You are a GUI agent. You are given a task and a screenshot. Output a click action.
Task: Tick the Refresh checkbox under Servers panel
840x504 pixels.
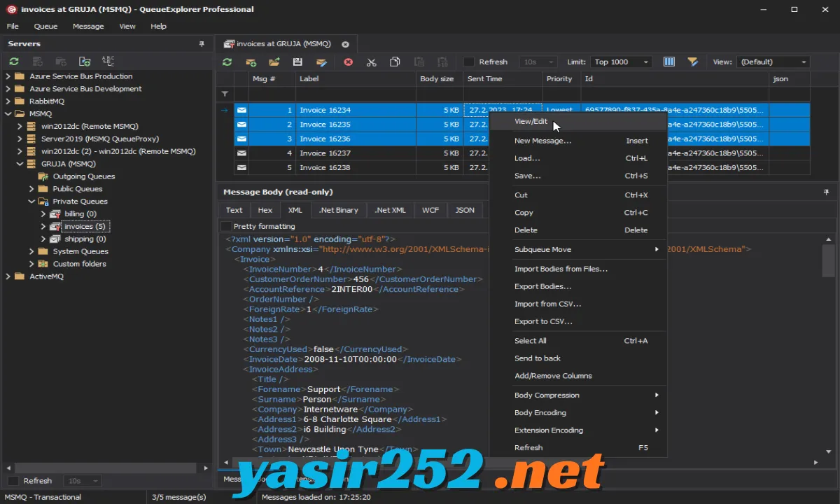(x=13, y=481)
